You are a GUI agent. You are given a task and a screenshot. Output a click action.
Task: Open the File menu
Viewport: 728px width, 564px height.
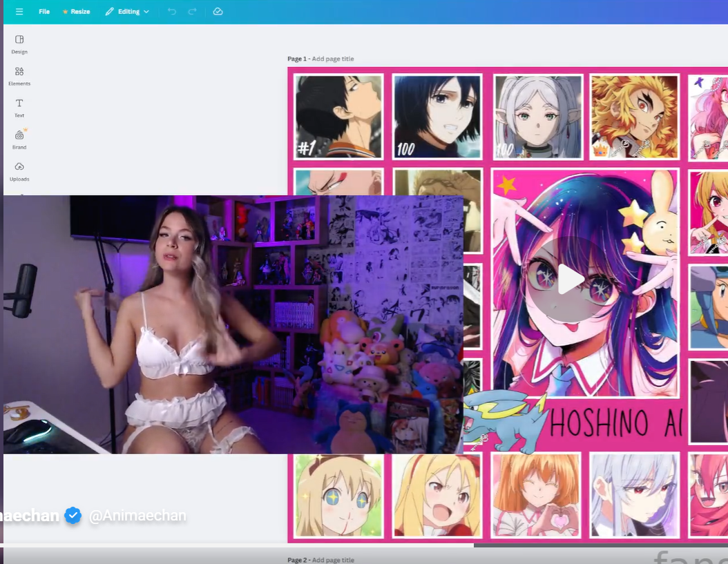[44, 12]
